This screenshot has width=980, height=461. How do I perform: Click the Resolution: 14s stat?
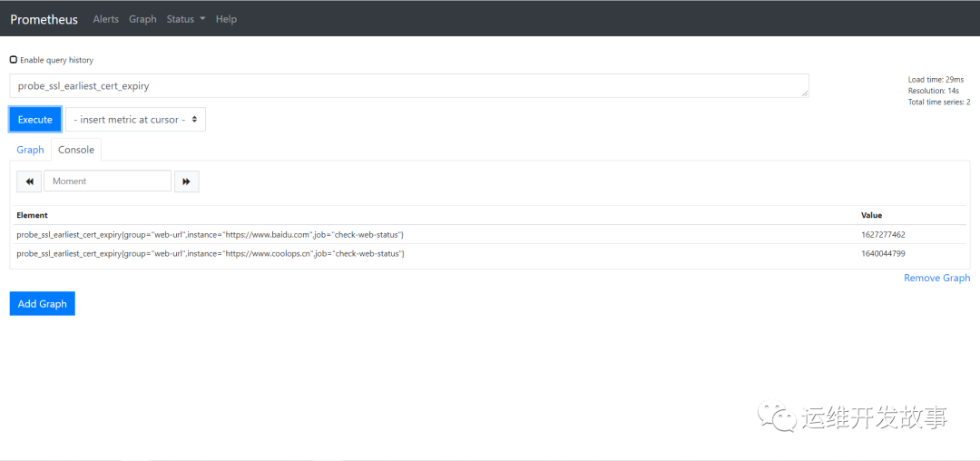933,91
